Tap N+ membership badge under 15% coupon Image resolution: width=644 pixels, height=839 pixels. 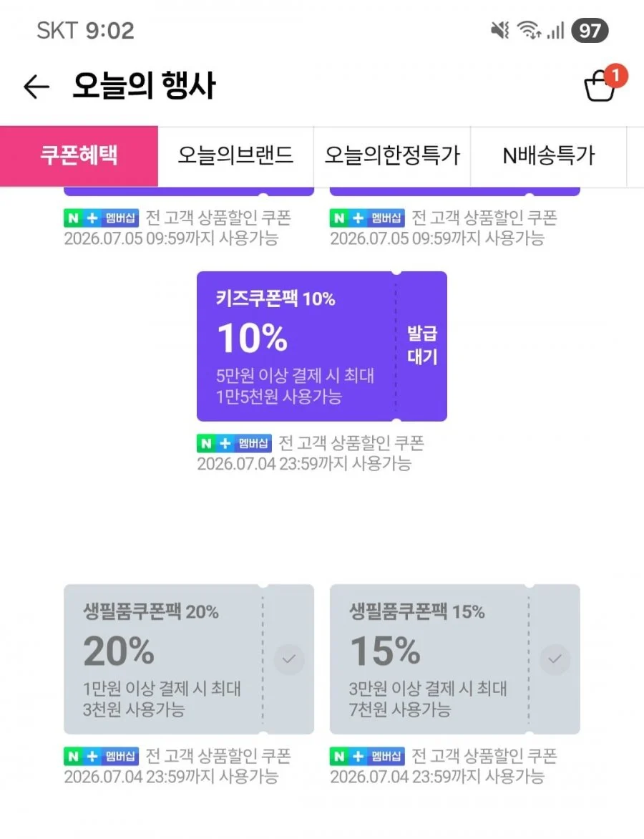tap(367, 755)
